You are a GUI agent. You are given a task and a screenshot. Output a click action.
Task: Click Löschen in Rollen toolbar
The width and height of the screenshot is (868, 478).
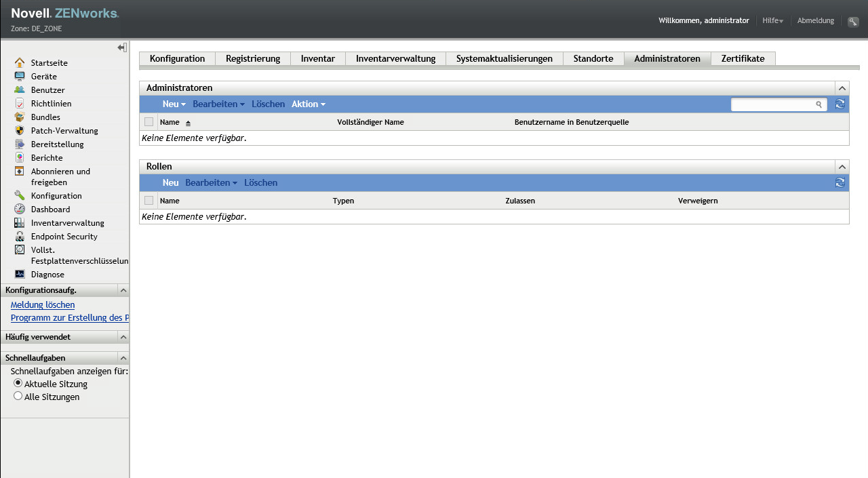260,182
